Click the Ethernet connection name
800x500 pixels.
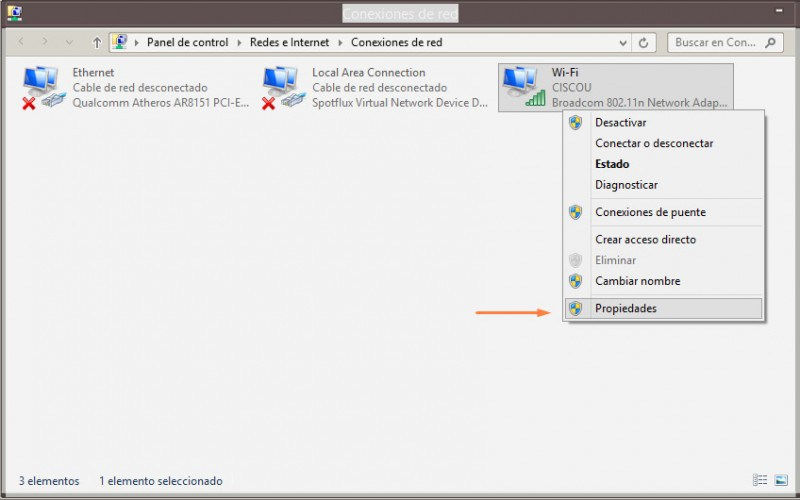click(93, 72)
